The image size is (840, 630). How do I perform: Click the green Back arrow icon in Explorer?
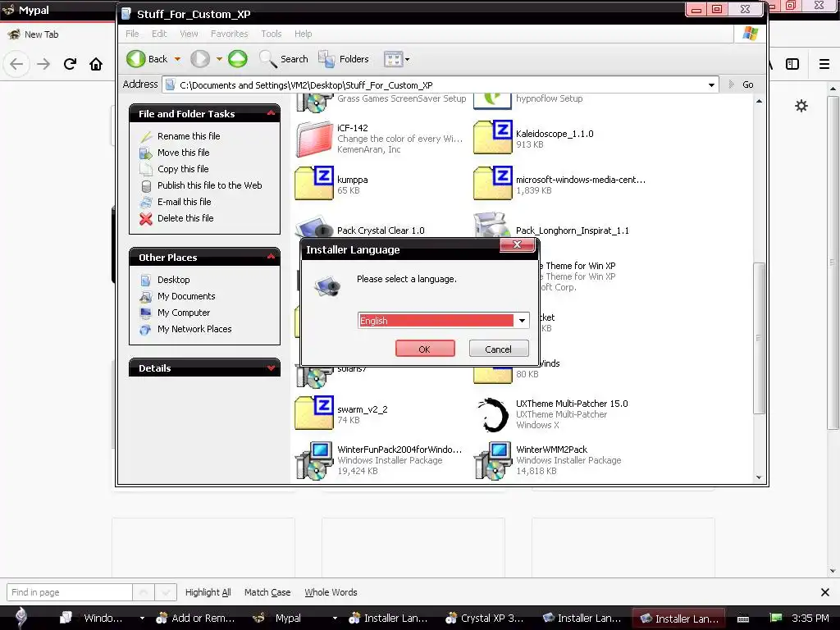[x=136, y=59]
